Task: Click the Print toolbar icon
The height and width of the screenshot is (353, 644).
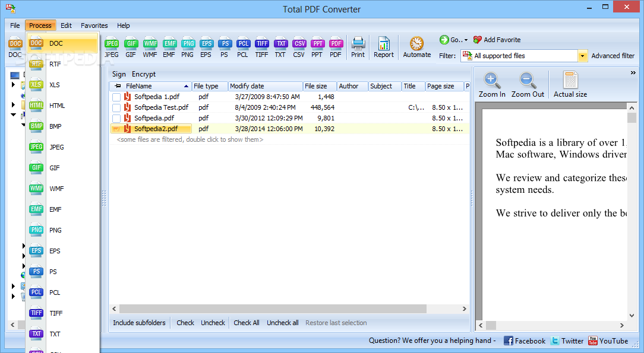Action: pos(358,48)
